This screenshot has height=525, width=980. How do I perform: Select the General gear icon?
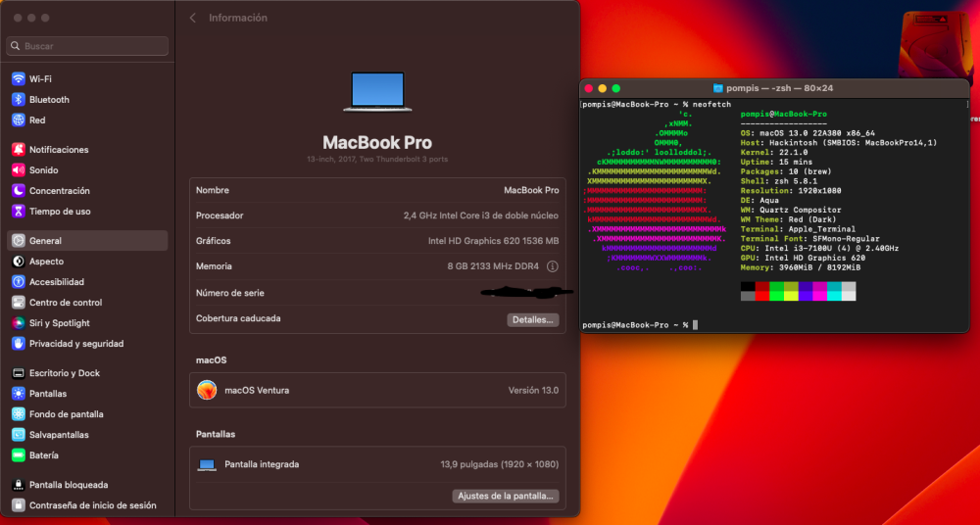coord(18,241)
